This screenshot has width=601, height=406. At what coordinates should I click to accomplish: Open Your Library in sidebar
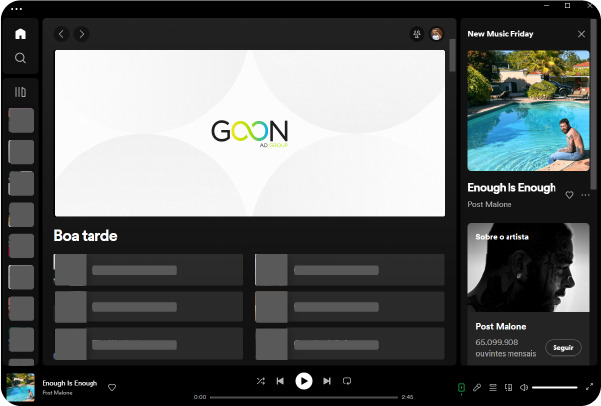click(20, 92)
